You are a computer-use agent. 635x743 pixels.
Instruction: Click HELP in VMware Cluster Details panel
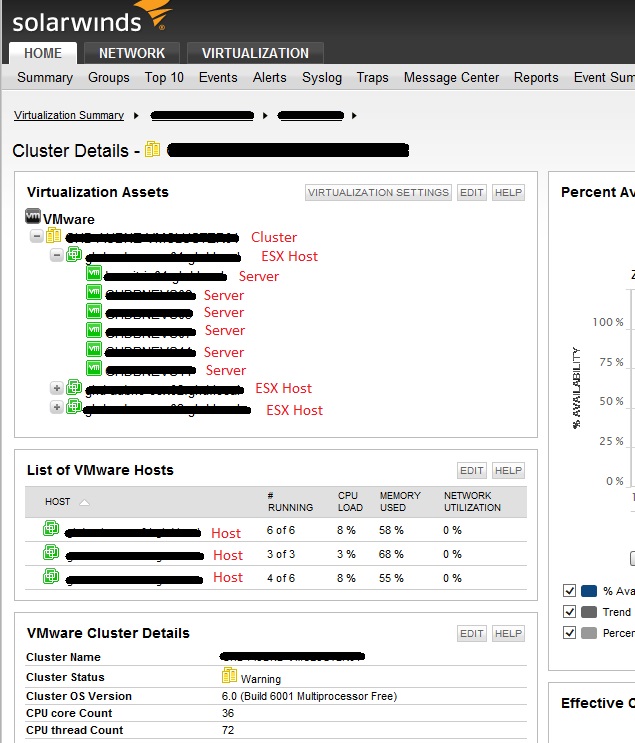tap(508, 634)
